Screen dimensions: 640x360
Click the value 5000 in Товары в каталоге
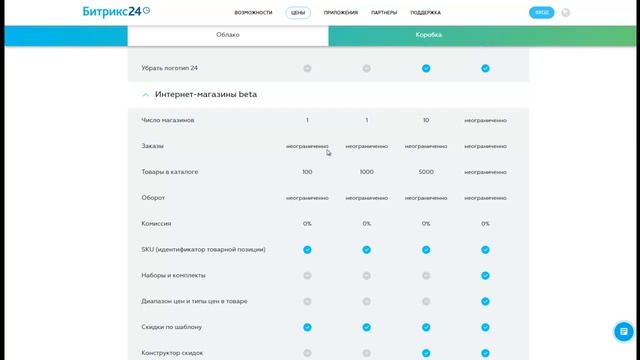tap(426, 172)
